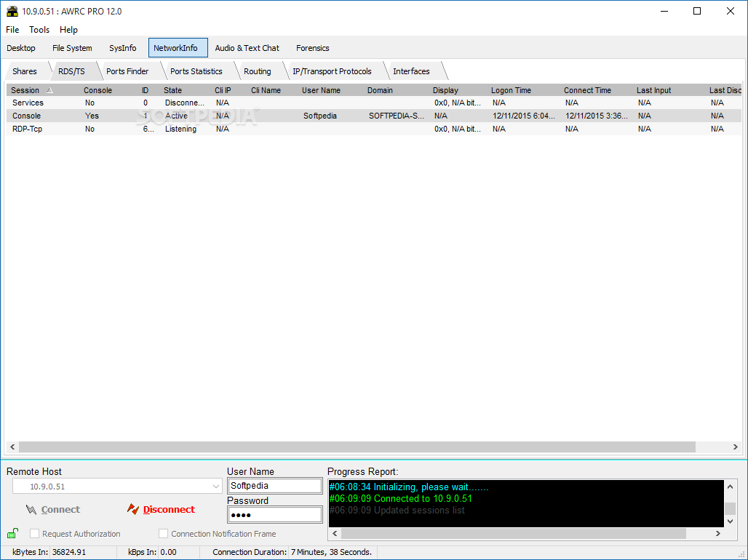Viewport: 748px width, 560px height.
Task: Sort by the User Name column header
Action: point(321,90)
